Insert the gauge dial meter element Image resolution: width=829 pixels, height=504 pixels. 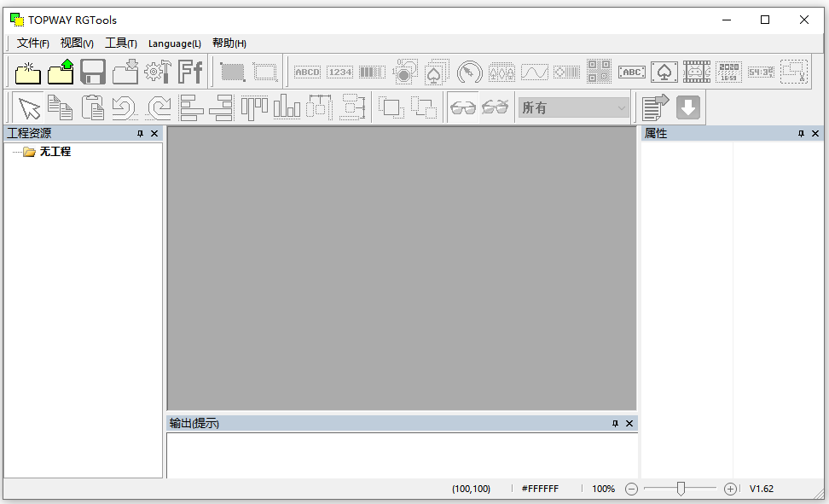[x=469, y=72]
